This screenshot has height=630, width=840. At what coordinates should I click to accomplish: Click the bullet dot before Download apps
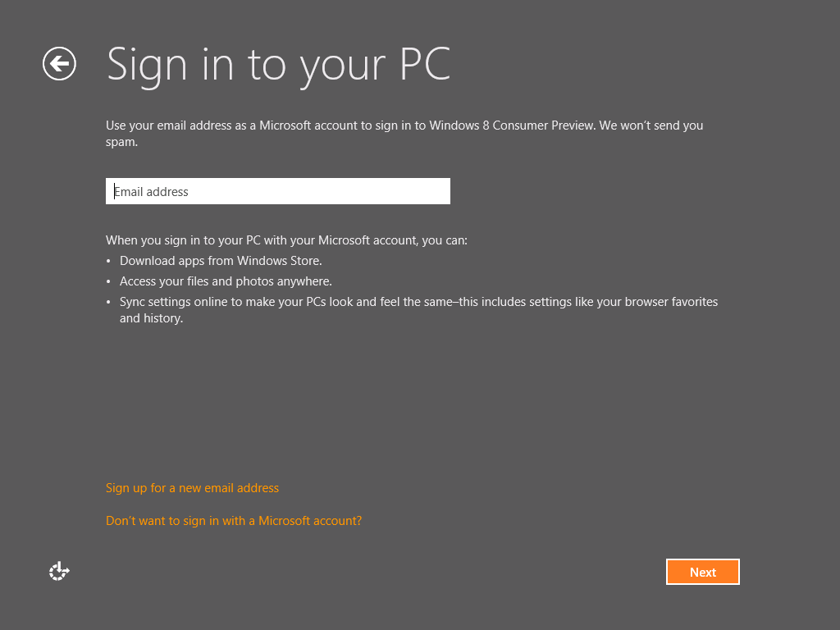[x=110, y=262]
